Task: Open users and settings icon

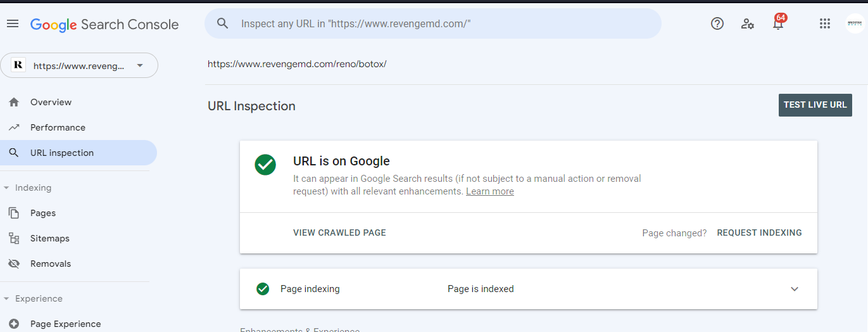Action: tap(748, 23)
